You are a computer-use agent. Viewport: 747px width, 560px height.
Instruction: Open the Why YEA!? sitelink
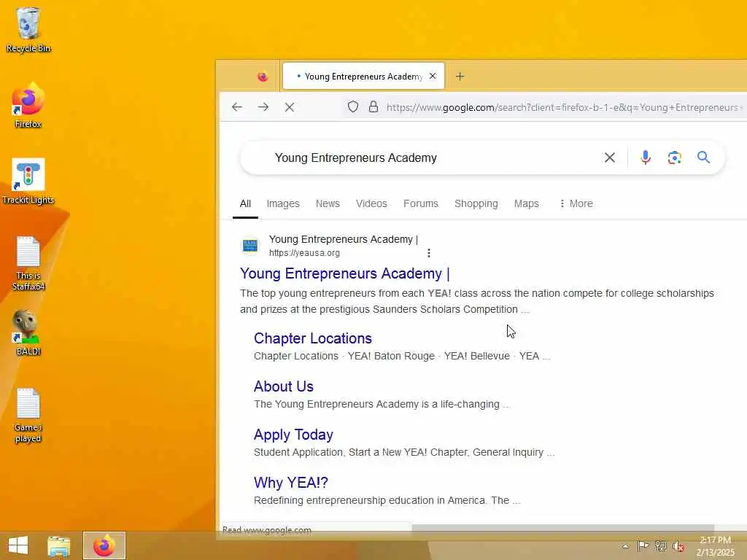tap(290, 483)
